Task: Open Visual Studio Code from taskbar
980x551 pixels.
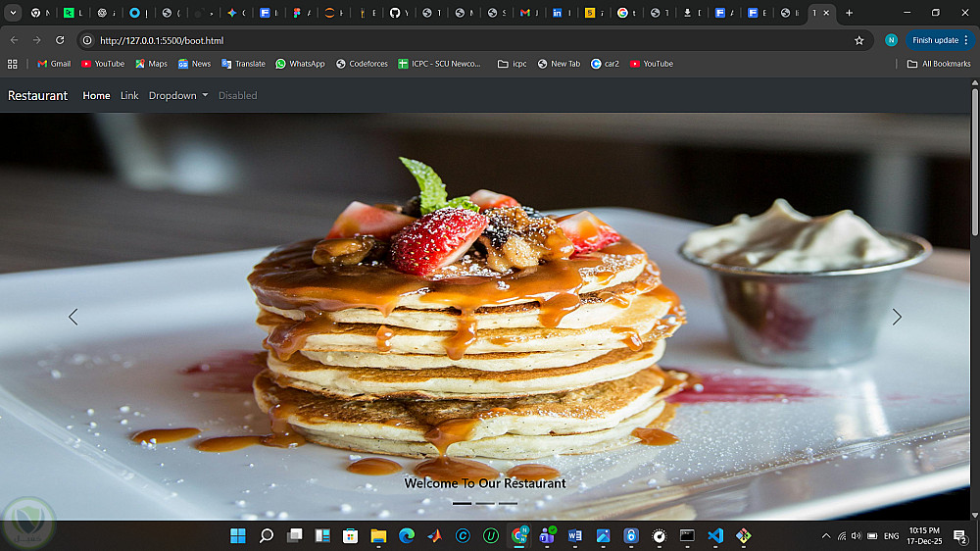Action: pyautogui.click(x=715, y=536)
